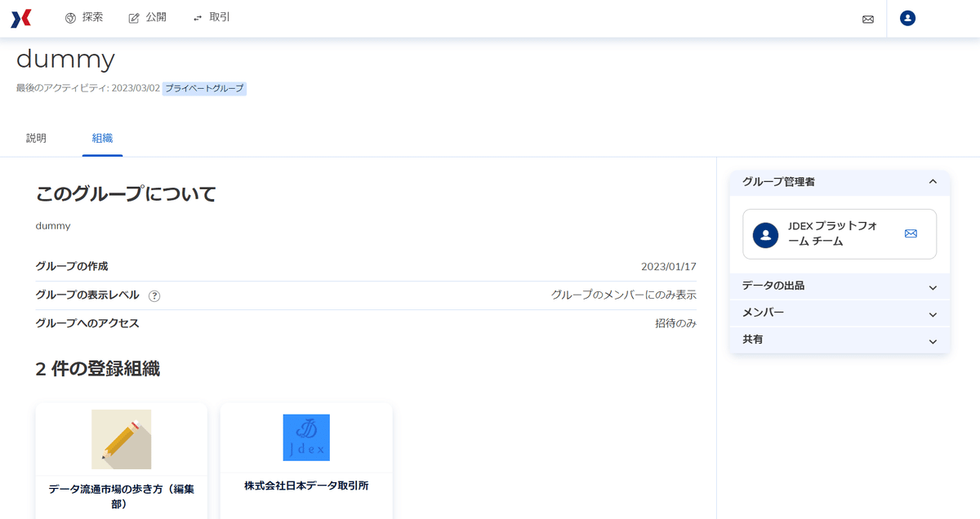This screenshot has height=519, width=980.
Task: Expand the メンバー section
Action: coord(840,313)
